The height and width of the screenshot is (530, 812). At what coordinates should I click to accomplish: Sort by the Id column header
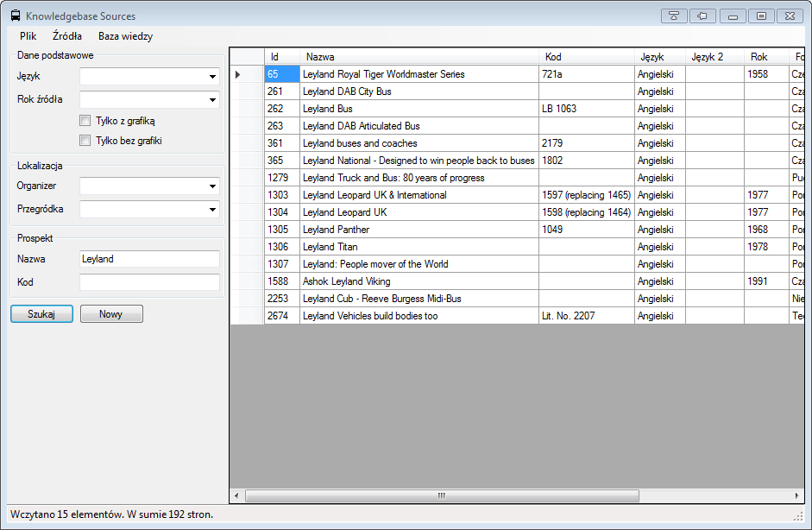pyautogui.click(x=282, y=56)
